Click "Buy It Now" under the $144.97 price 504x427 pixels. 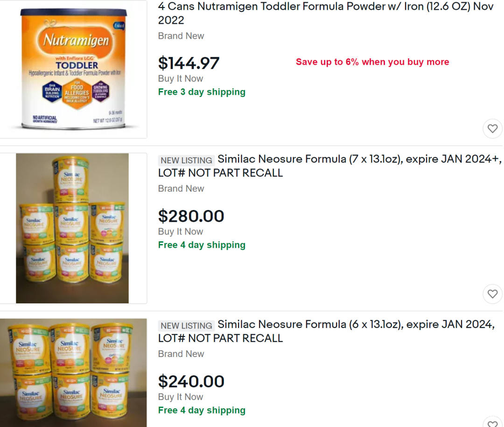[x=180, y=78]
